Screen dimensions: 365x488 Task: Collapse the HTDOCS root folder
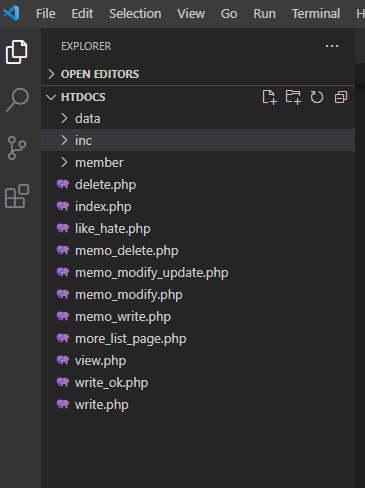51,97
